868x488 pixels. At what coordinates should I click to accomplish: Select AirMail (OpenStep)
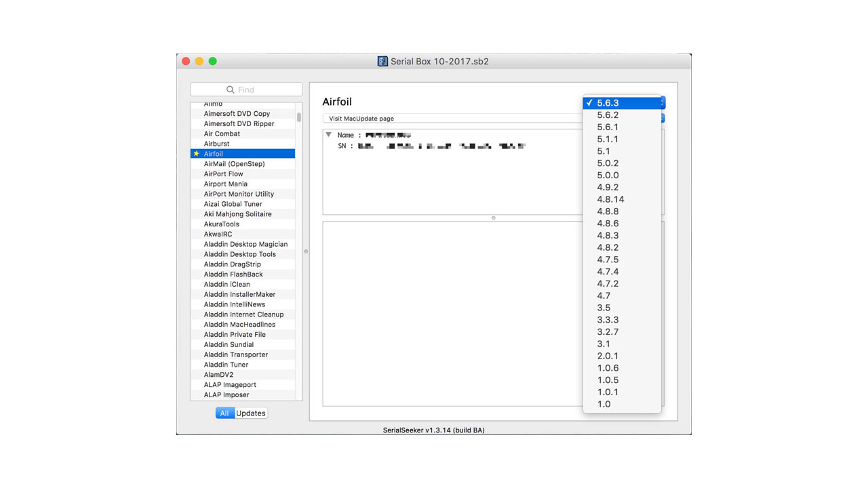[x=243, y=164]
